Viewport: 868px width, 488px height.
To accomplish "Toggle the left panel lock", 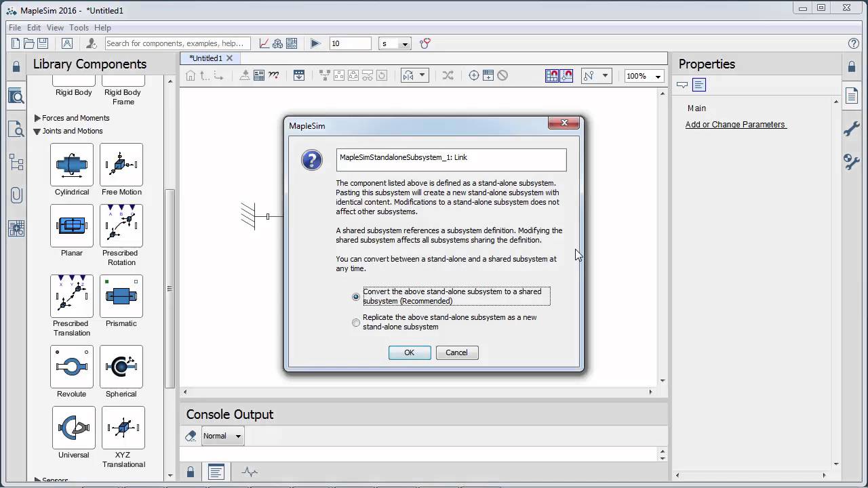I will [16, 66].
